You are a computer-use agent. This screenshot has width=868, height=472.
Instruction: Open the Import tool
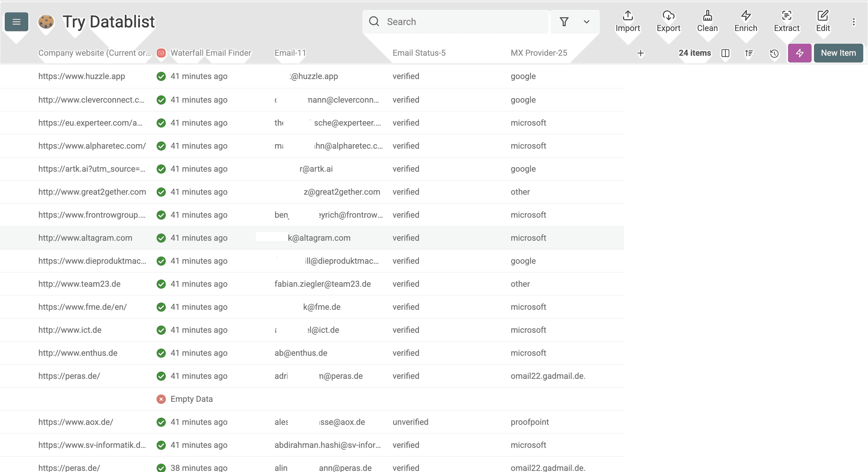[x=627, y=22]
